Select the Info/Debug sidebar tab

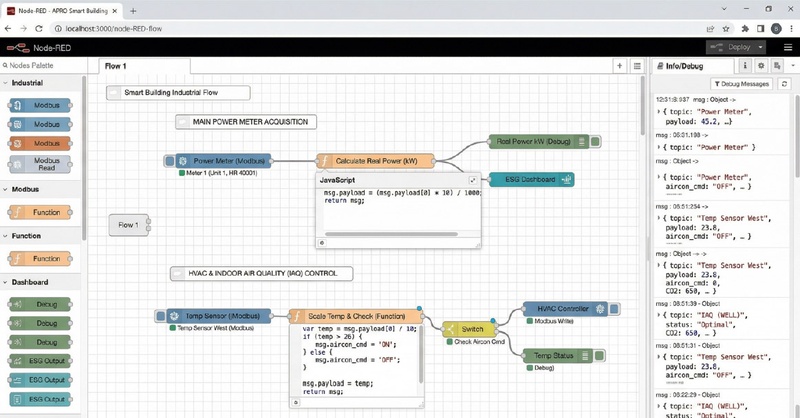(x=692, y=66)
